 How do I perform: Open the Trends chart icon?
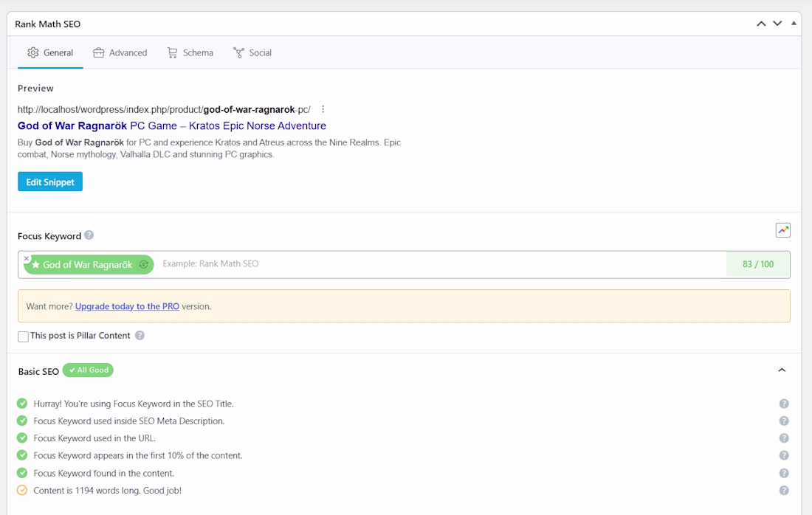(783, 230)
